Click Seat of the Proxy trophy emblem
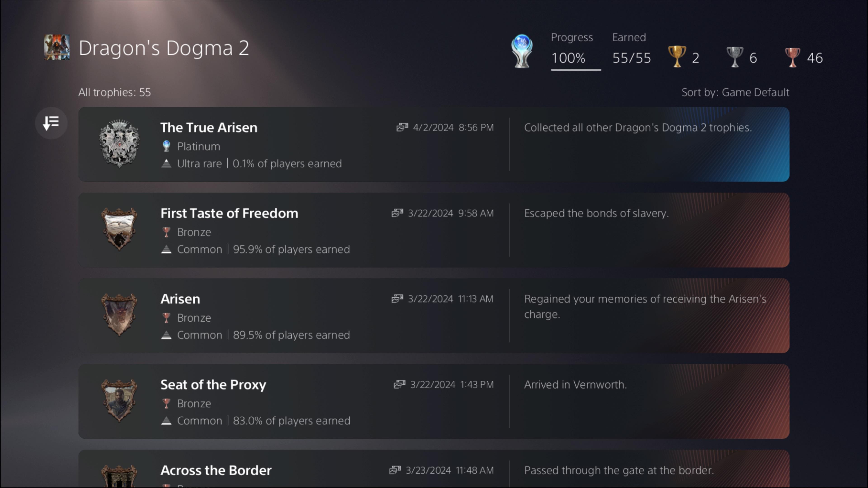 tap(119, 400)
